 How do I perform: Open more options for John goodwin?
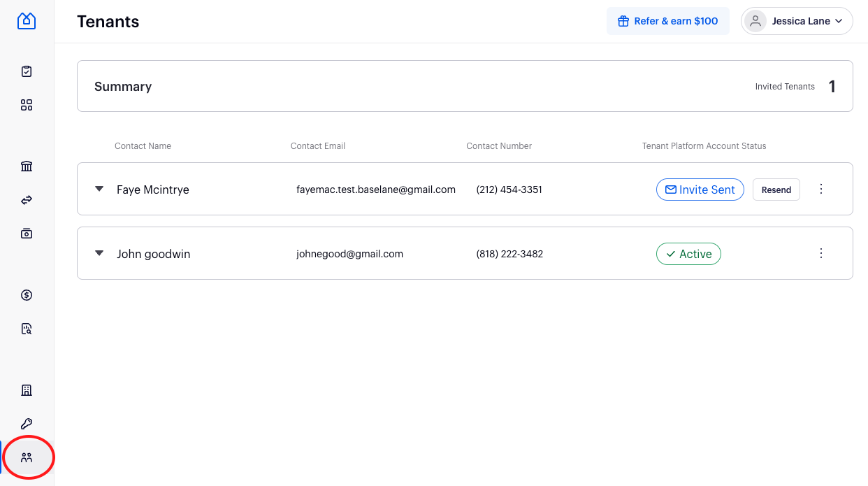[821, 253]
